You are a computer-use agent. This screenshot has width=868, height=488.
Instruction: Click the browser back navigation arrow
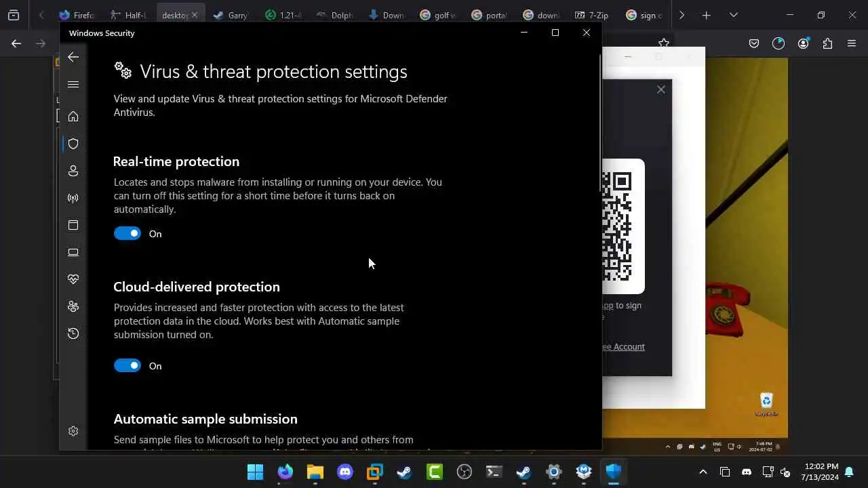coord(16,43)
